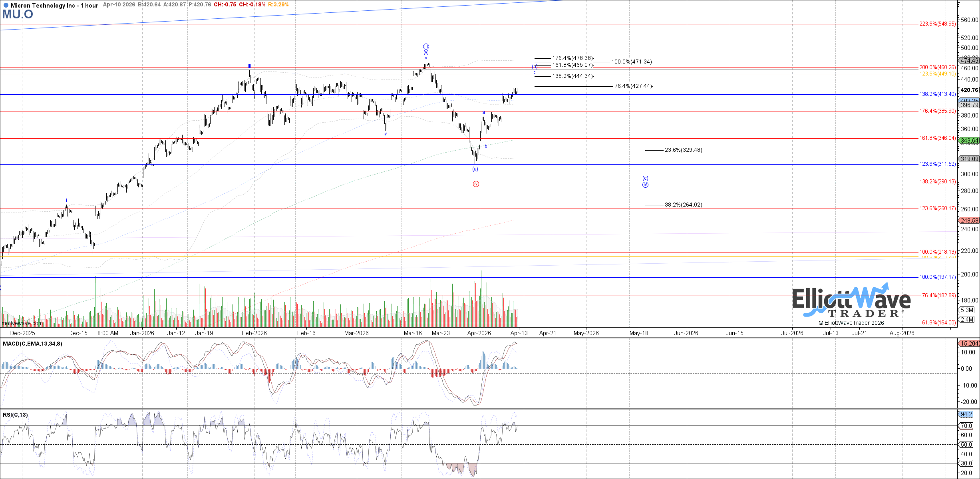Click the Feb-2026 date on time axis
Viewport: 980px width, 479px height.
(254, 333)
